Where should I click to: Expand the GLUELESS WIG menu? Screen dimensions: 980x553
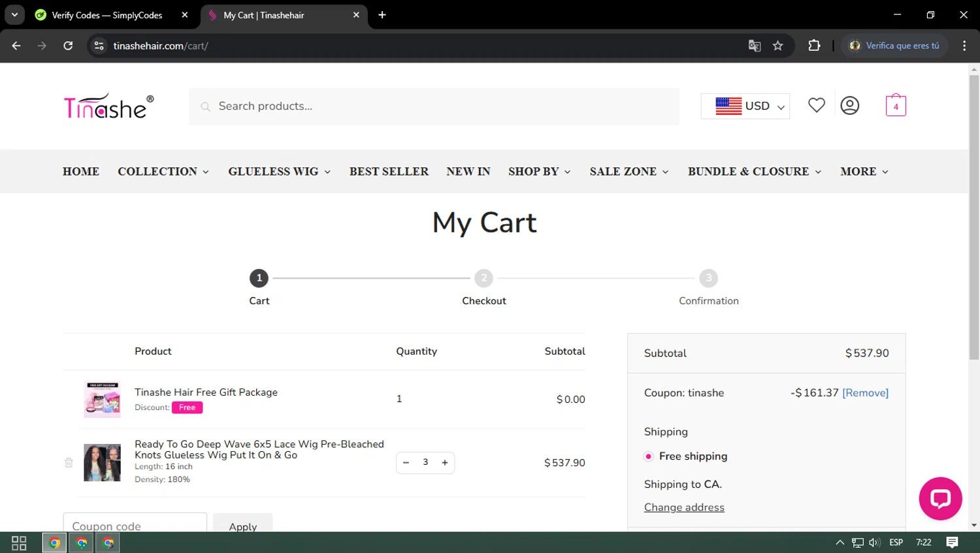coord(280,171)
